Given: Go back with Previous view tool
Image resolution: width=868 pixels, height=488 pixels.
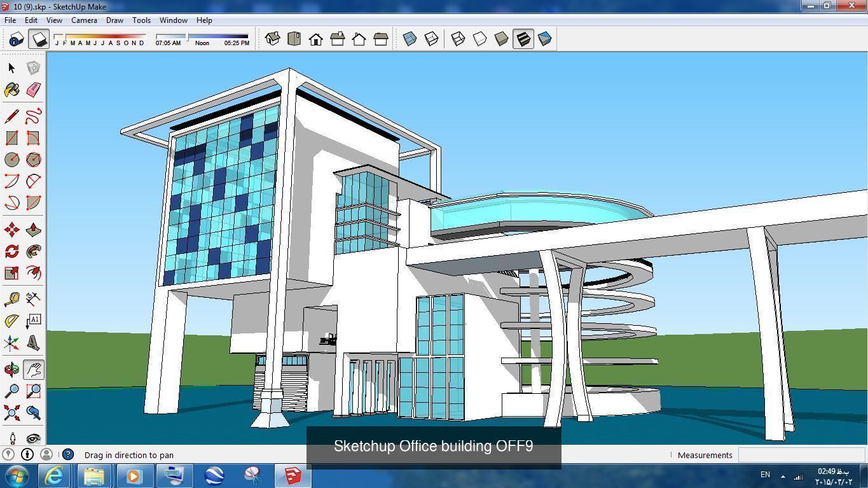Looking at the screenshot, I should (33, 413).
